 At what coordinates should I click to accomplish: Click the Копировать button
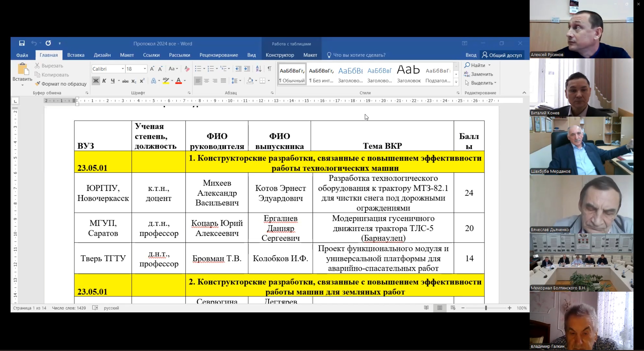coord(52,75)
